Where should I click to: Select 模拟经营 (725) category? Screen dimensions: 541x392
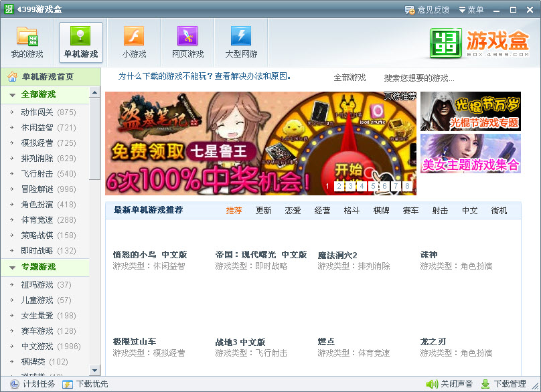click(48, 143)
